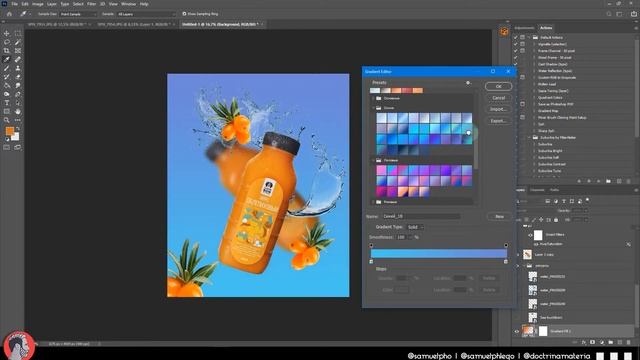Click create new layer icon in Layers panel
The image size is (640, 360).
point(620,342)
